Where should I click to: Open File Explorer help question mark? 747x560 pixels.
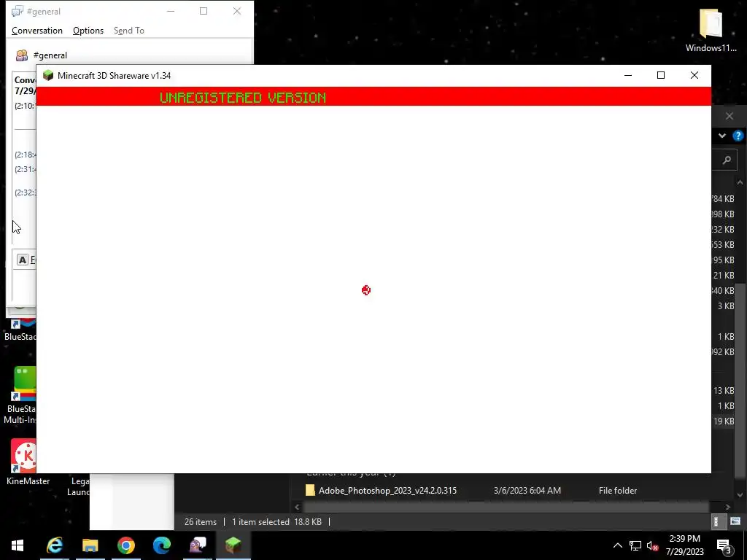click(x=738, y=136)
